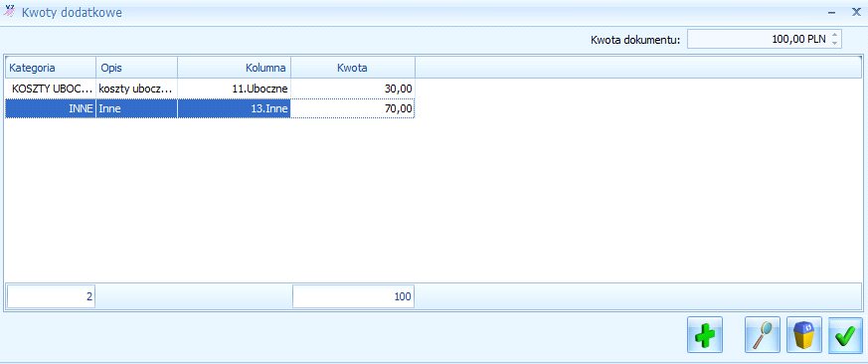Select the INNE category cell

click(x=51, y=108)
